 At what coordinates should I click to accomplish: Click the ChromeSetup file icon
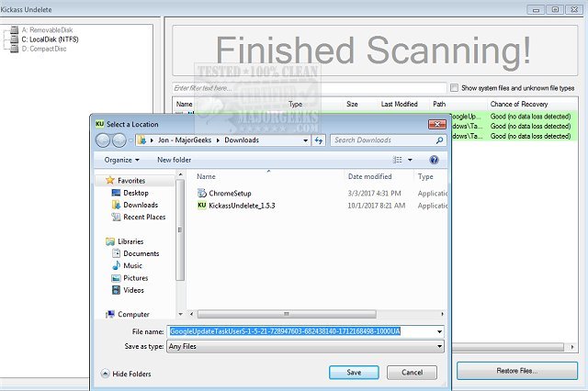coord(202,193)
